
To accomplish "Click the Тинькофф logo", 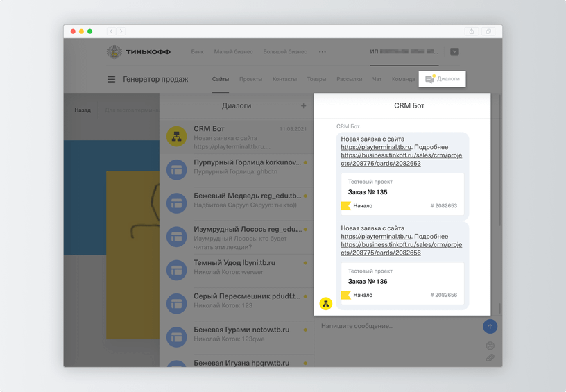I will tap(139, 51).
